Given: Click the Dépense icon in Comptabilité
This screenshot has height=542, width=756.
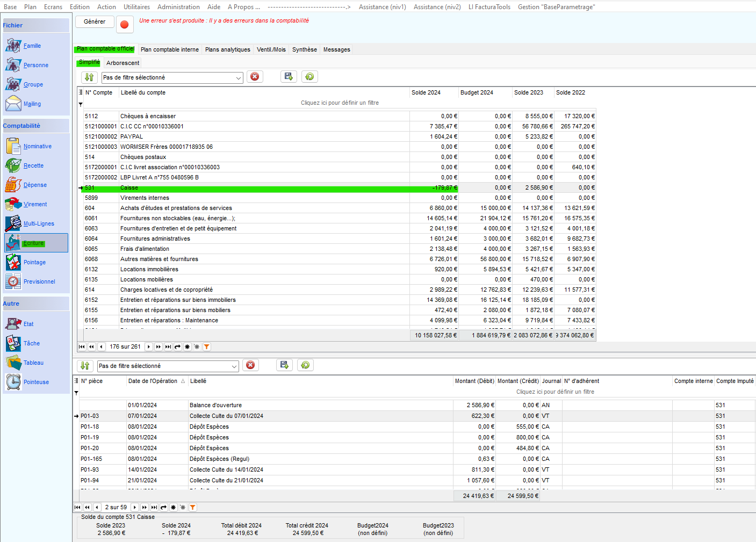Looking at the screenshot, I should click(13, 185).
